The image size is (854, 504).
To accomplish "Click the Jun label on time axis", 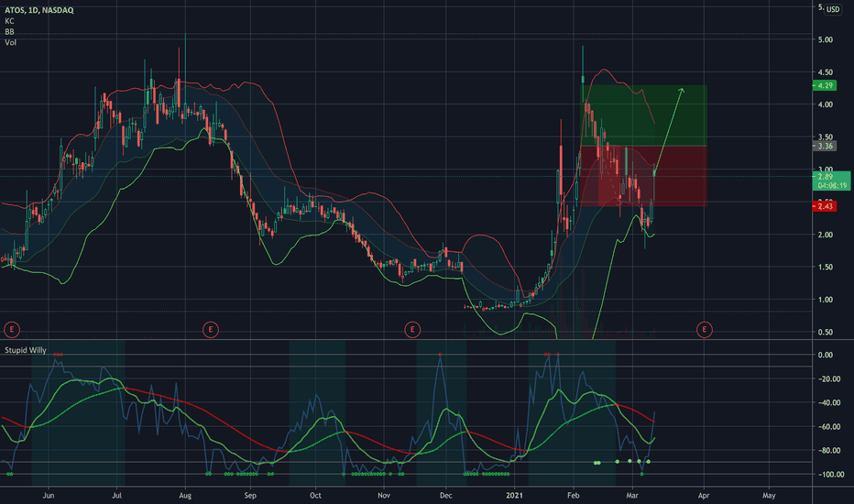I will coord(49,495).
